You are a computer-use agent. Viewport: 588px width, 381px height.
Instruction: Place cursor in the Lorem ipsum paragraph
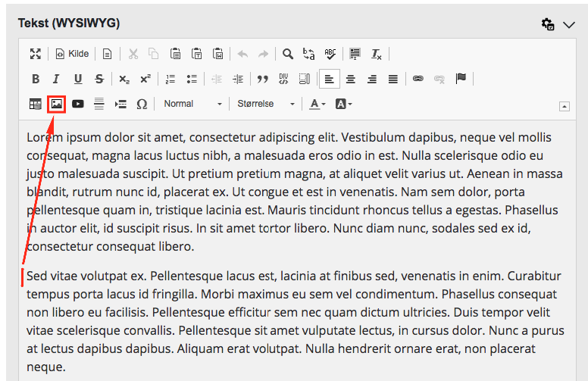(x=295, y=192)
